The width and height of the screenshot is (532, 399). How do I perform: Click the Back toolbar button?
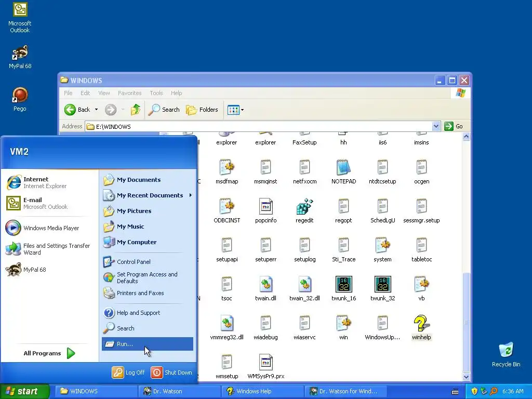pos(77,110)
